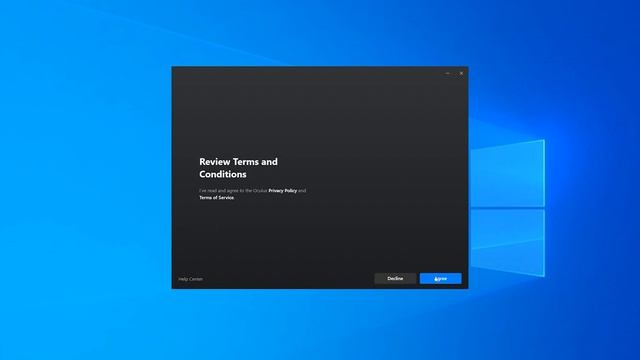Click the Review Terms and Conditions heading
This screenshot has width=640, height=360.
pyautogui.click(x=238, y=168)
